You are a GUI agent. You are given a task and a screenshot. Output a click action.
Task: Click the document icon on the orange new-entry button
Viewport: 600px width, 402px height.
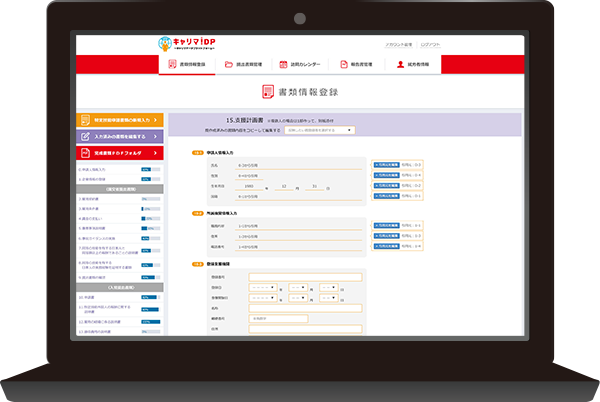pyautogui.click(x=85, y=120)
